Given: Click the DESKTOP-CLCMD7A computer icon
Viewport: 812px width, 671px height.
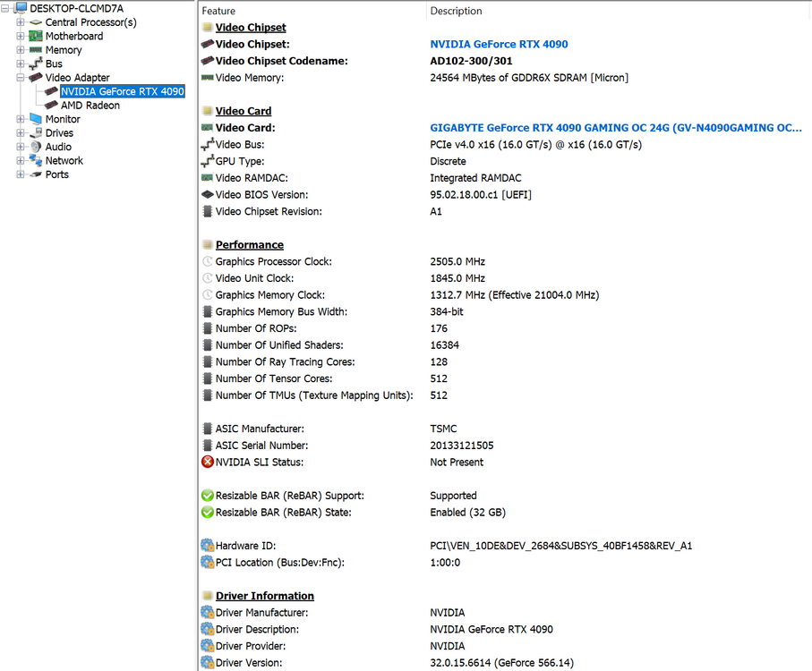Looking at the screenshot, I should tap(21, 8).
